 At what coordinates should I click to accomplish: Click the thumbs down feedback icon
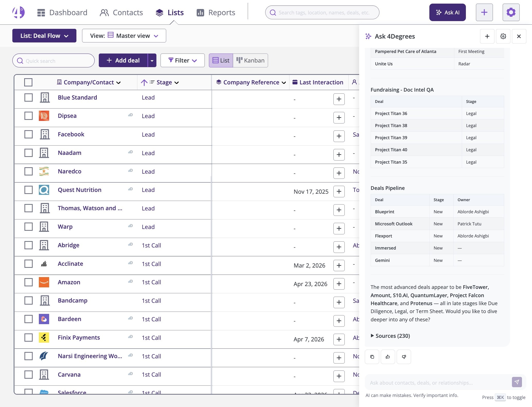tap(404, 357)
